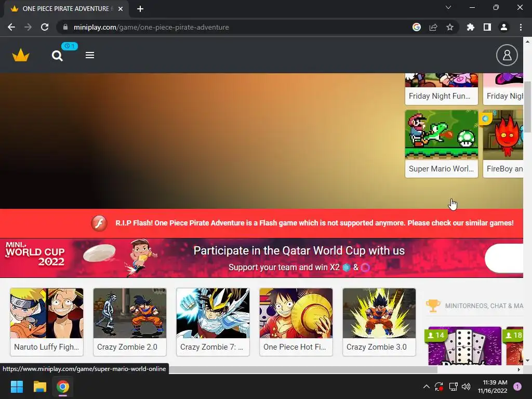Open the site search magnifier

[x=57, y=56]
